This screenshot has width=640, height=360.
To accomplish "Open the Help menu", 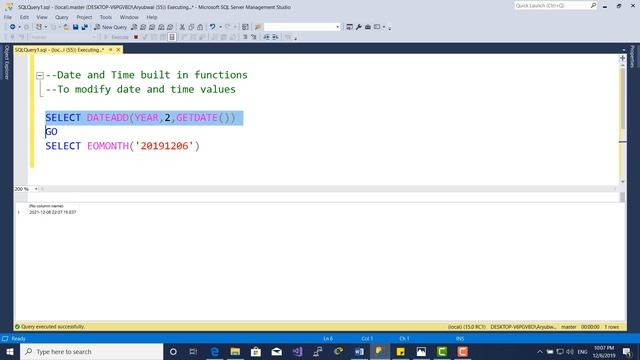I will point(152,17).
